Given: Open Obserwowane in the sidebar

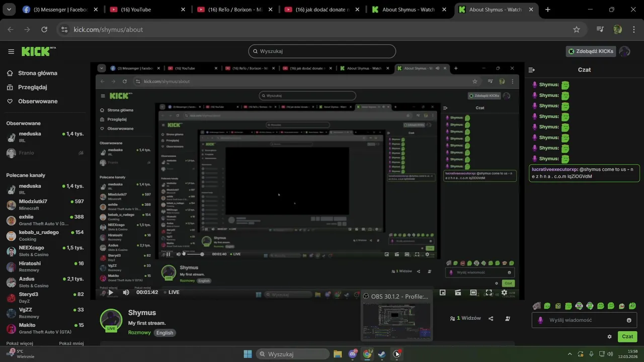Looking at the screenshot, I should pyautogui.click(x=32, y=101).
